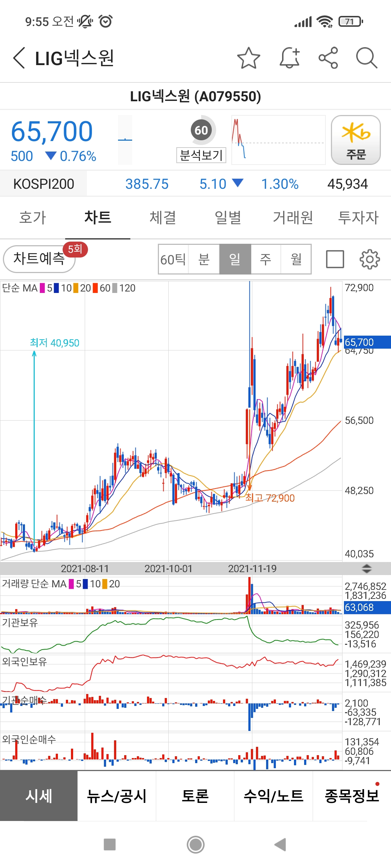
Task: Tap the 2021-10-01 date label
Action: (x=168, y=569)
